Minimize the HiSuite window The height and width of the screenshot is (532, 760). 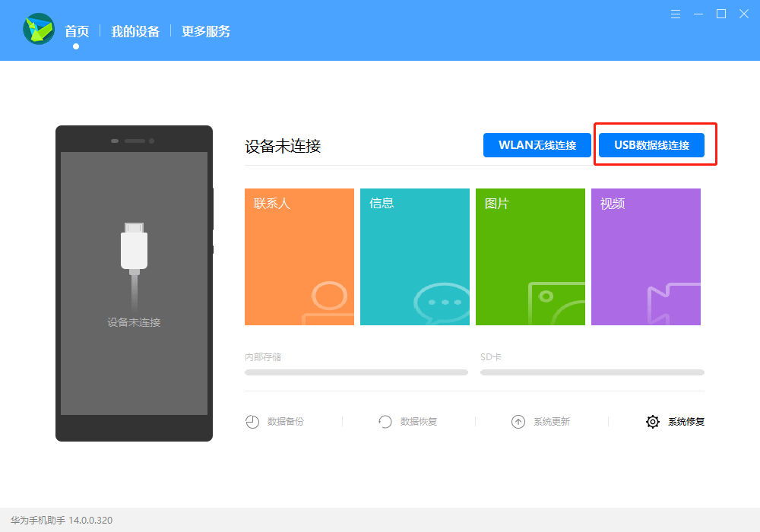click(x=698, y=14)
